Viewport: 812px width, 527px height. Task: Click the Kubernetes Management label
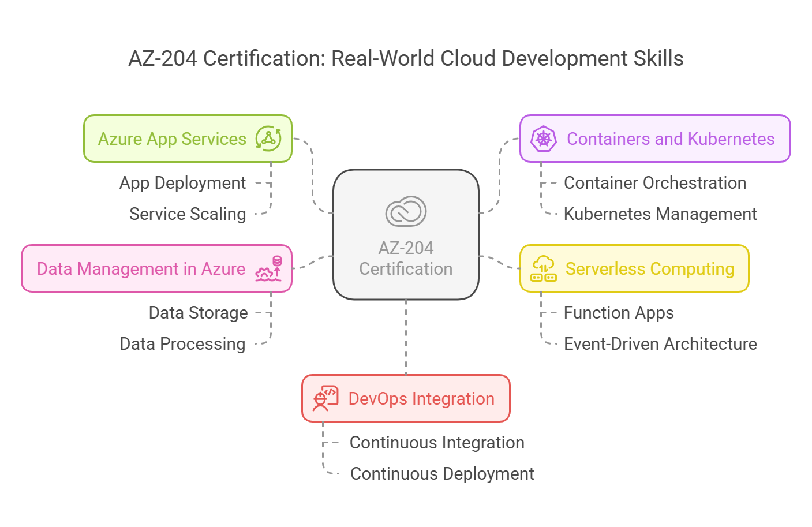click(660, 214)
